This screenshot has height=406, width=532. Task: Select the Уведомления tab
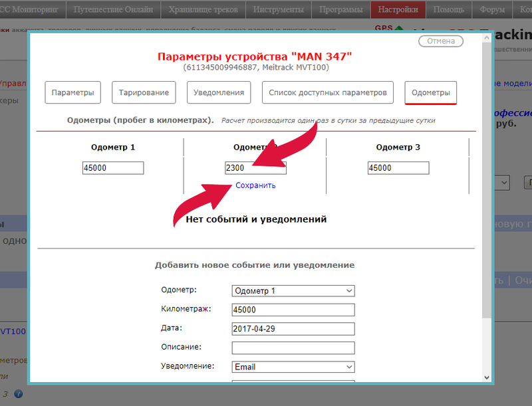[219, 92]
